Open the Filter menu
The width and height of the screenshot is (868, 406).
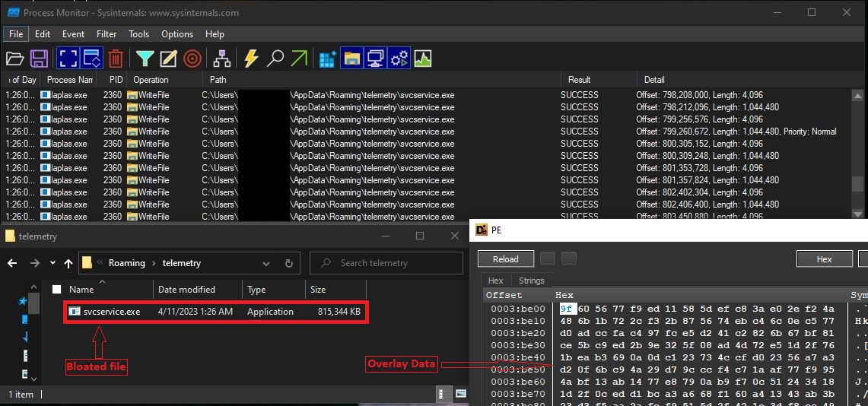point(107,33)
